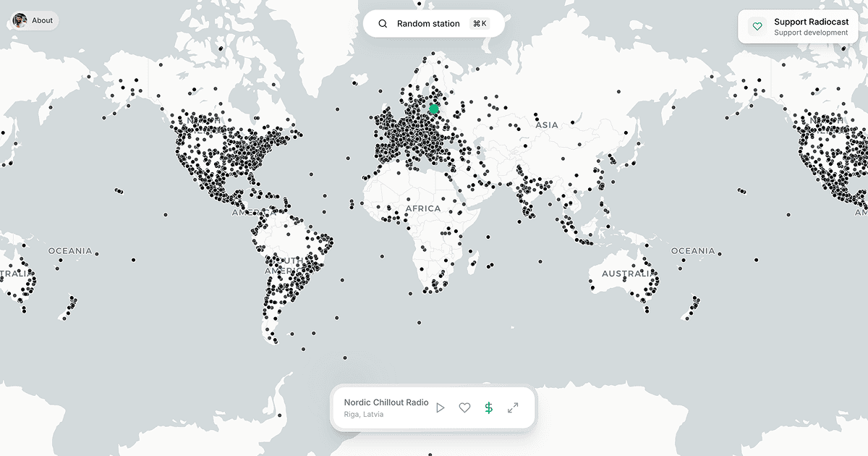
Task: Click the Riga, Latvia location text
Action: pos(364,415)
